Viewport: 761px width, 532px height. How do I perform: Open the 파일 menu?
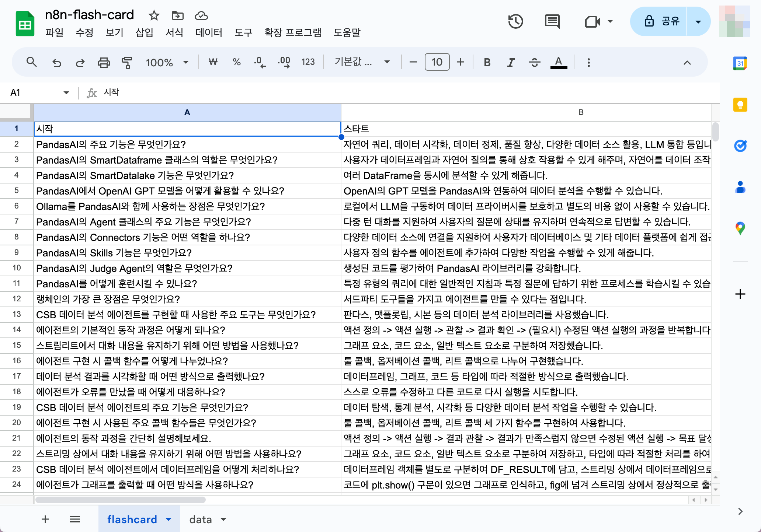pos(54,32)
